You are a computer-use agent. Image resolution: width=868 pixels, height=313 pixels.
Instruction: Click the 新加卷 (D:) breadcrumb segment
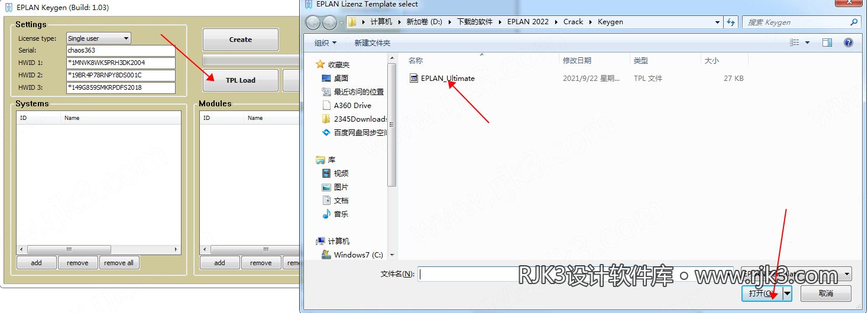424,22
